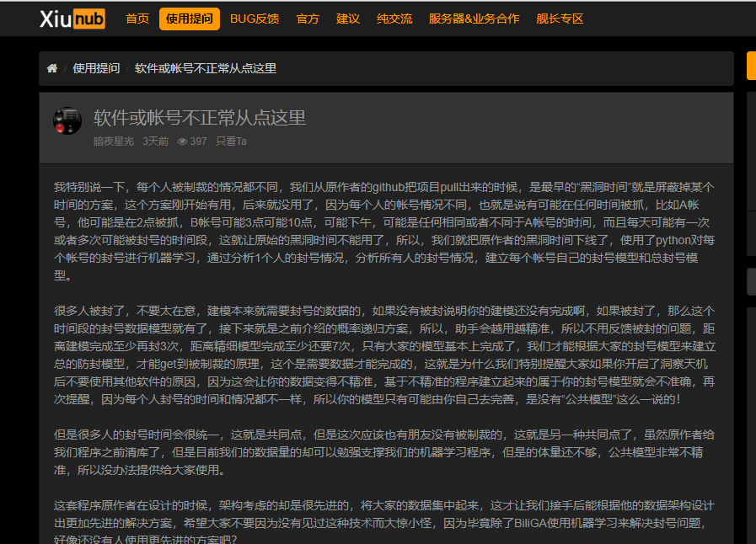Click the author avatar beside the post title
Viewport: 756px width, 544px height.
67,121
